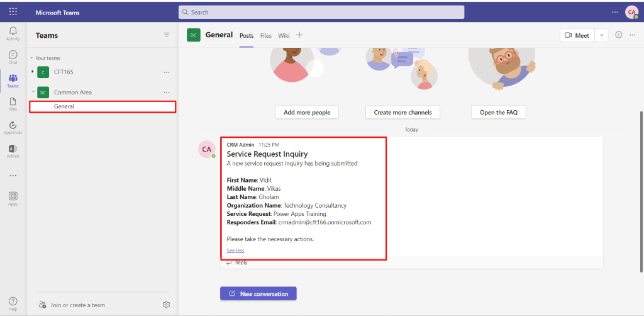Open the Approvals app icon
The image size is (644, 316).
point(13,127)
